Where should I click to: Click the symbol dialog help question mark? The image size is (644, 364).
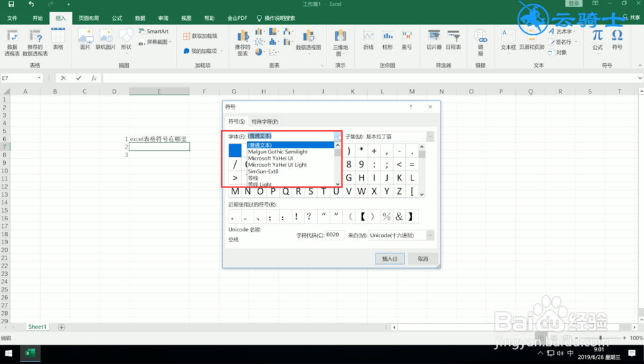pos(410,107)
